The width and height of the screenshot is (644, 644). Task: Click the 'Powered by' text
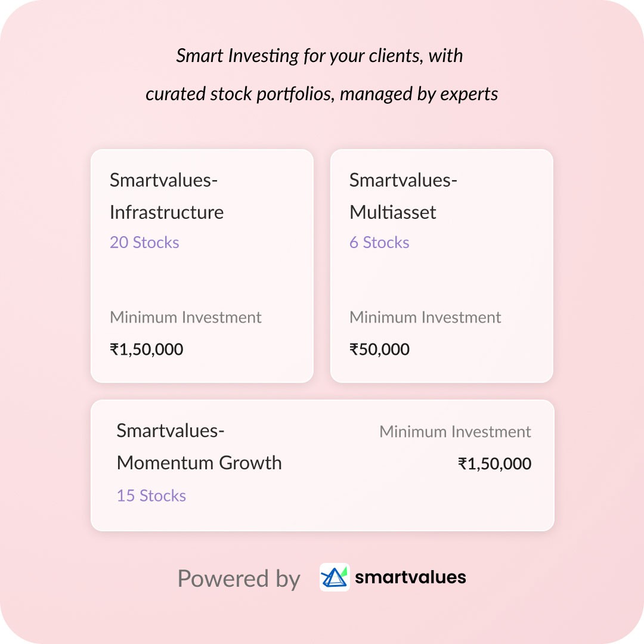tap(239, 578)
